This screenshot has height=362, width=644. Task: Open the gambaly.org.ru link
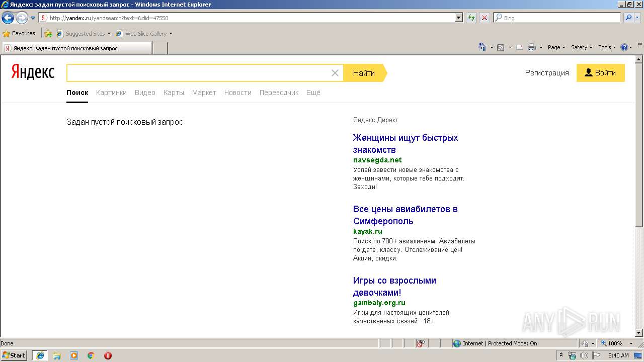pos(379,303)
